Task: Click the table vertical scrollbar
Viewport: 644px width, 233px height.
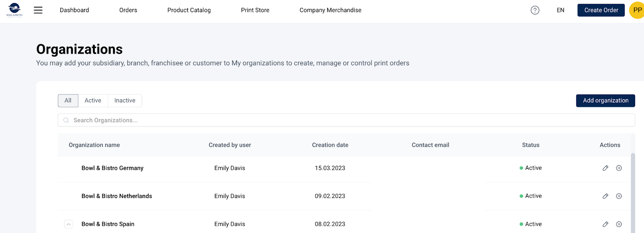Action: pos(633,193)
